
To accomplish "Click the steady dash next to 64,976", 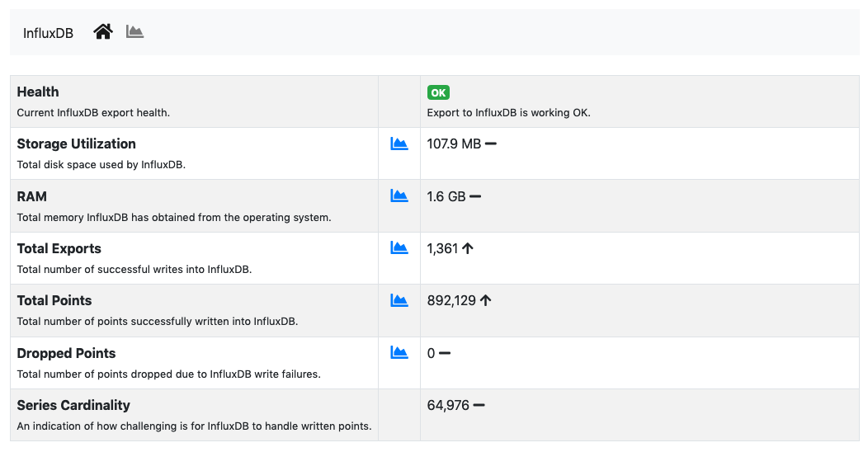I will 479,405.
